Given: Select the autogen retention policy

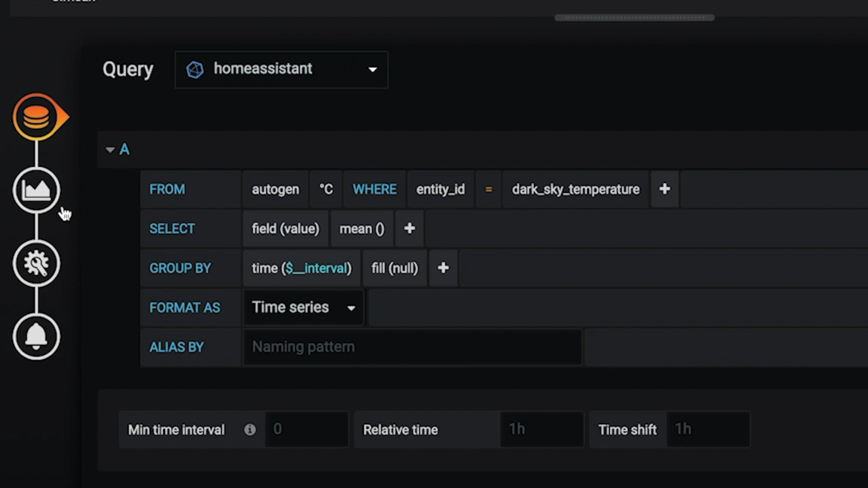Looking at the screenshot, I should pyautogui.click(x=275, y=189).
